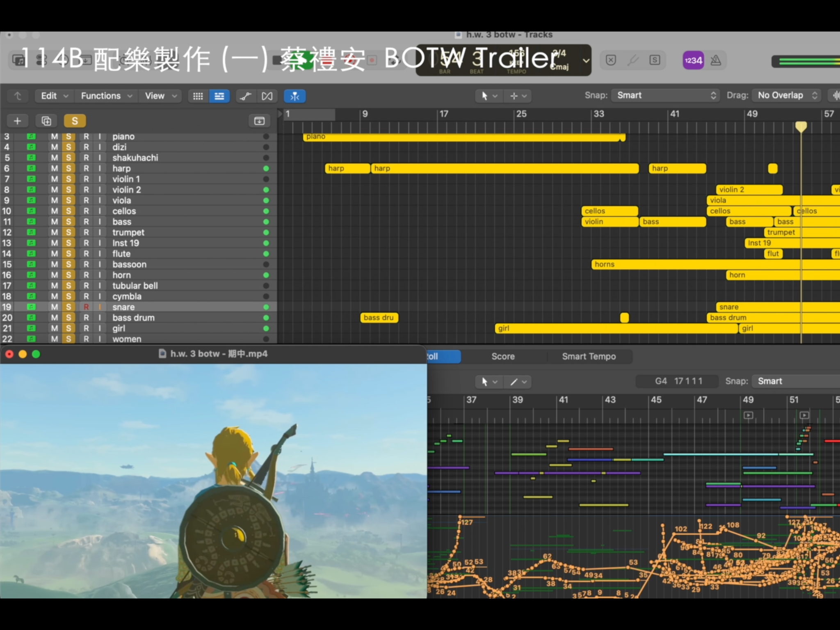Image resolution: width=840 pixels, height=630 pixels.
Task: Select the grid view icon in toolbar
Action: coord(198,96)
